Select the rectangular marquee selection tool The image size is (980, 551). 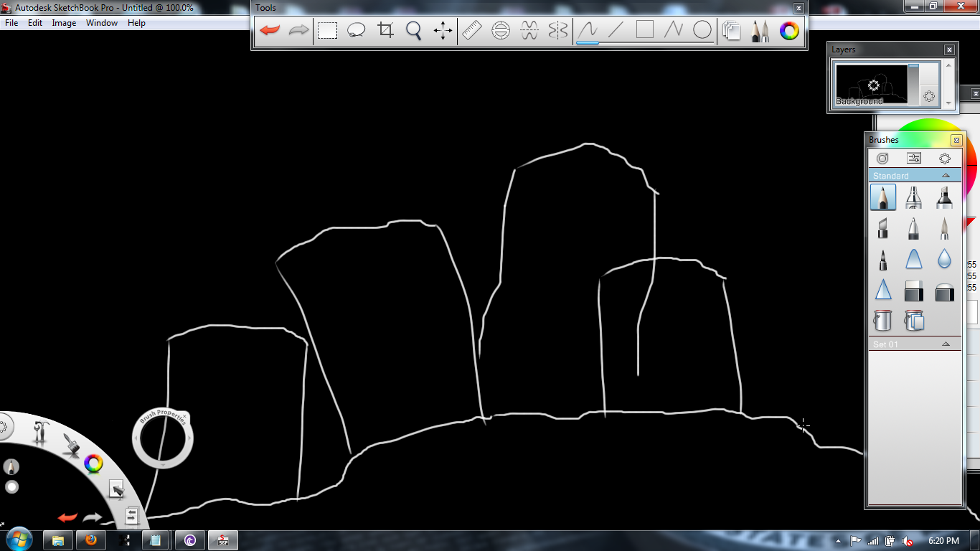328,31
